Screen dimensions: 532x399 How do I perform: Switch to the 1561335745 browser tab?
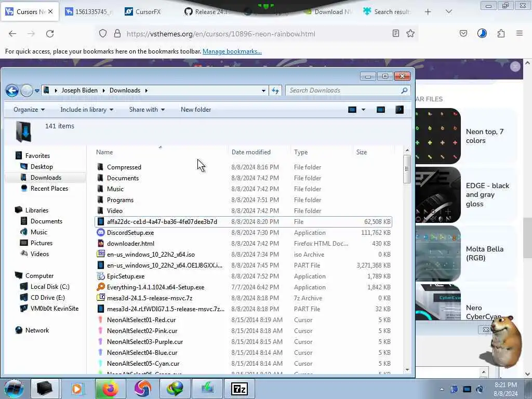pyautogui.click(x=89, y=12)
